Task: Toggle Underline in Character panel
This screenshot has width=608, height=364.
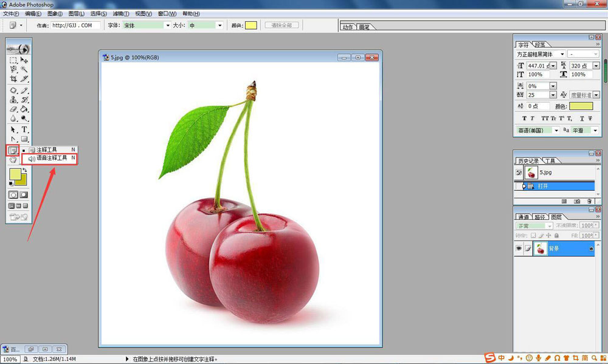Action: point(582,118)
